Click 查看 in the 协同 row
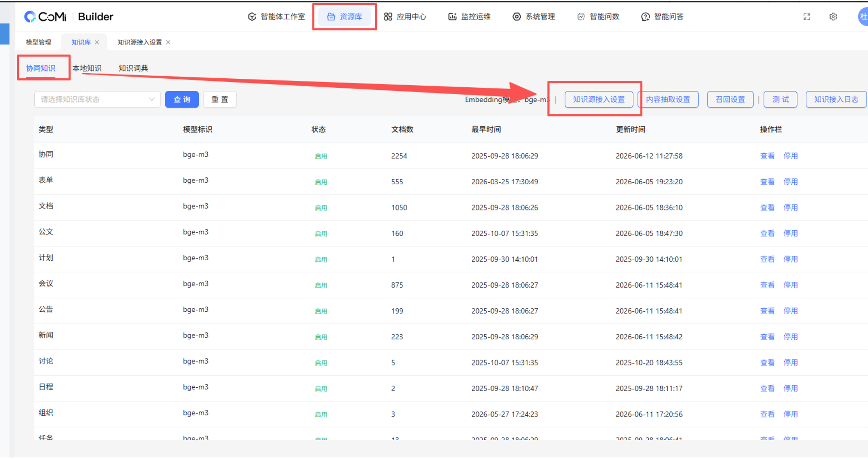The width and height of the screenshot is (868, 459). tap(767, 156)
